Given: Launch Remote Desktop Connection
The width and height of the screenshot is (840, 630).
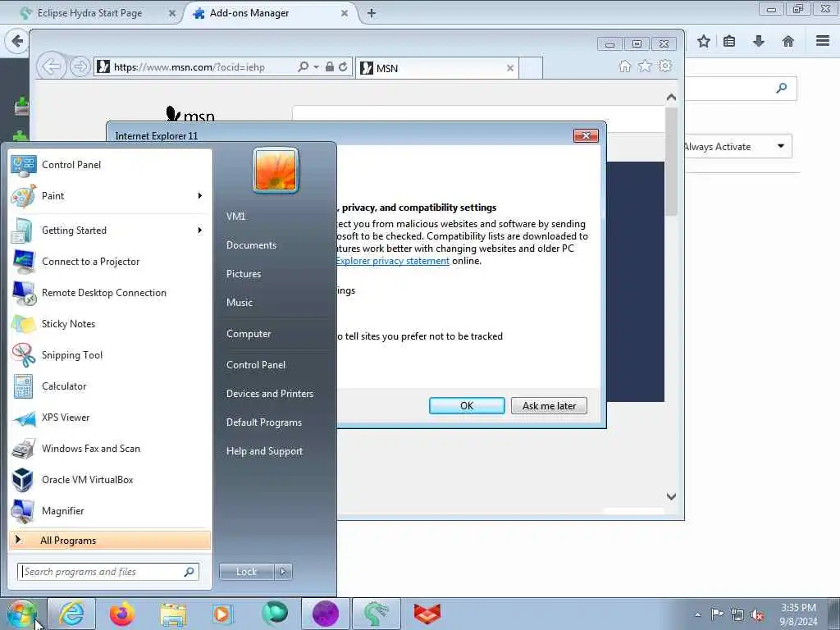Looking at the screenshot, I should pyautogui.click(x=110, y=293).
